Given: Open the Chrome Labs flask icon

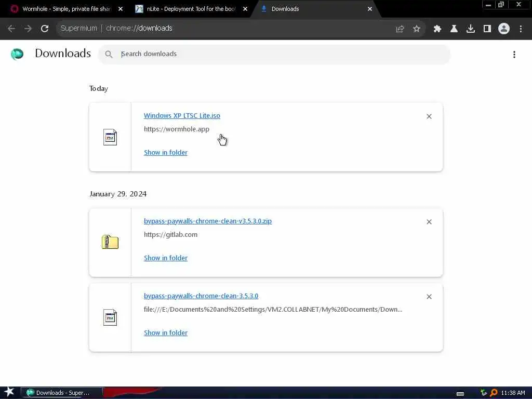Looking at the screenshot, I should (x=454, y=29).
